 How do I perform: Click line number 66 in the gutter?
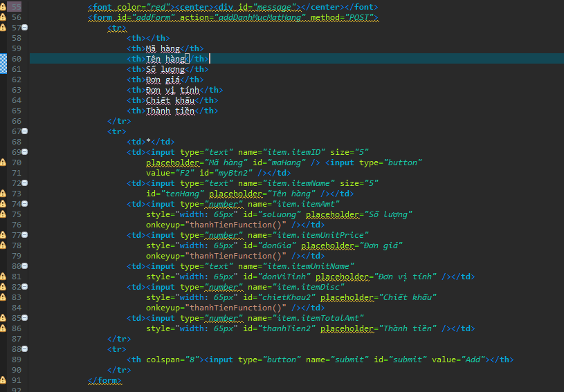tap(17, 121)
